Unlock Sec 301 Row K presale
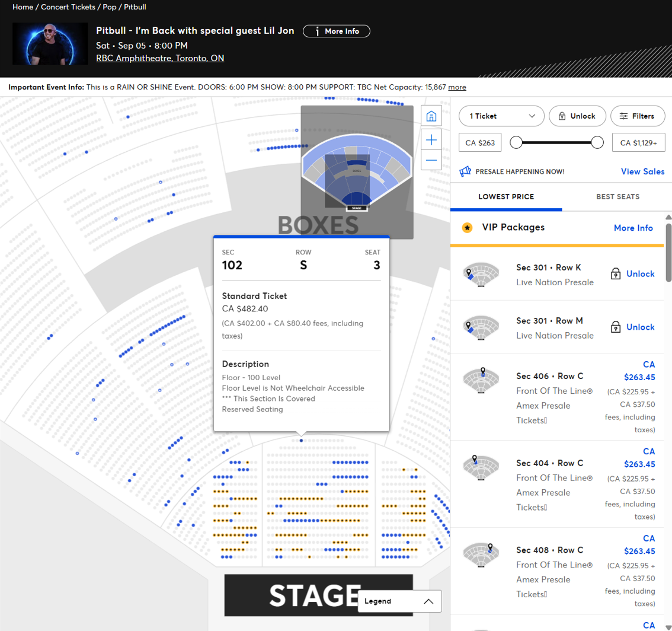Screen dimensions: 672x631 click(640, 273)
